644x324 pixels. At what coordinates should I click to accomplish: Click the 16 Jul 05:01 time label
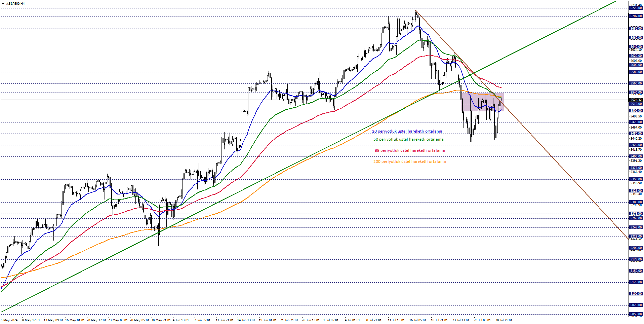418,320
